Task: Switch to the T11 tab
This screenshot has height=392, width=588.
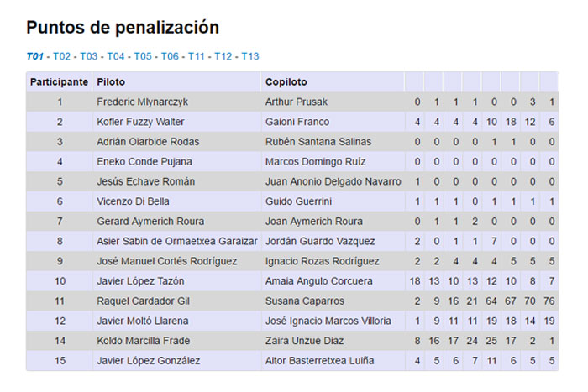Action: pos(197,56)
